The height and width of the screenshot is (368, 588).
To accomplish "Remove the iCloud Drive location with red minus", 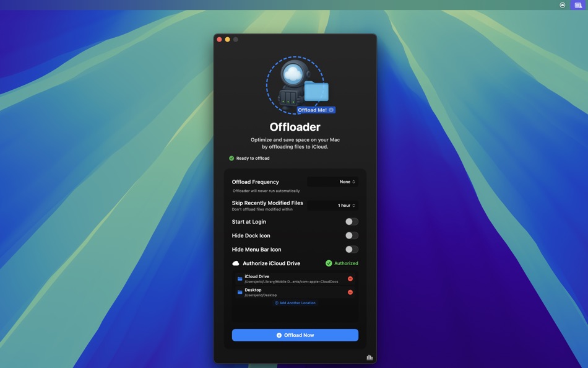I will (x=350, y=279).
